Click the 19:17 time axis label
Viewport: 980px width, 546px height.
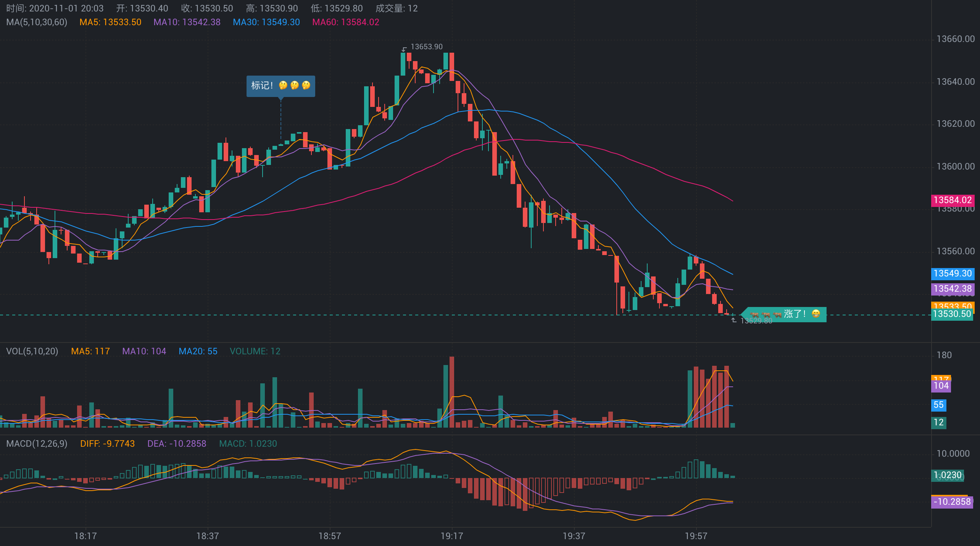[451, 536]
